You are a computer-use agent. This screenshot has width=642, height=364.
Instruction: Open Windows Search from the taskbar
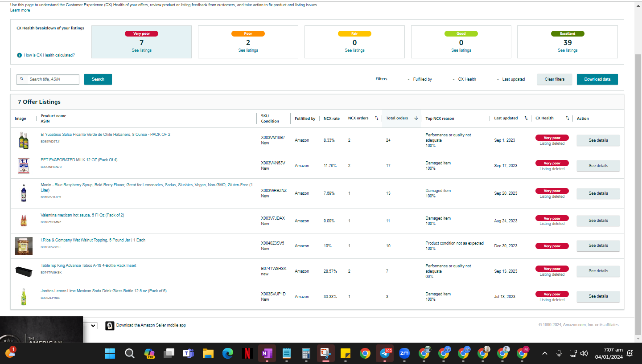click(x=129, y=354)
